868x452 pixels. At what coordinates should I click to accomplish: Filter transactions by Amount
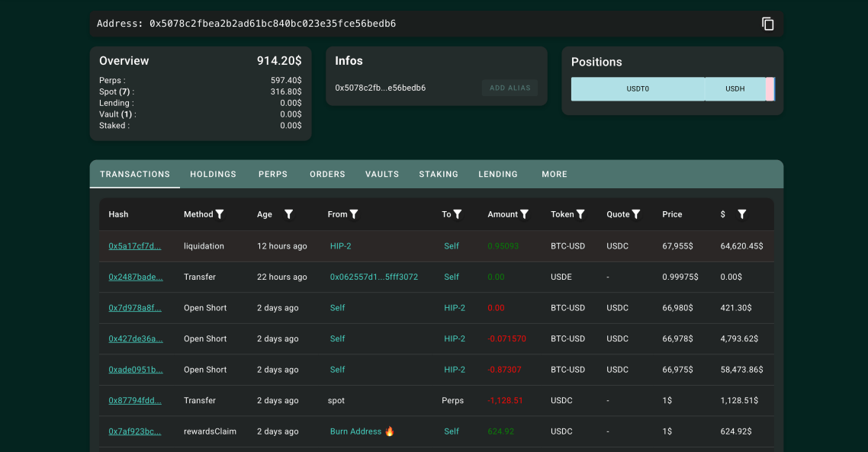pos(524,215)
